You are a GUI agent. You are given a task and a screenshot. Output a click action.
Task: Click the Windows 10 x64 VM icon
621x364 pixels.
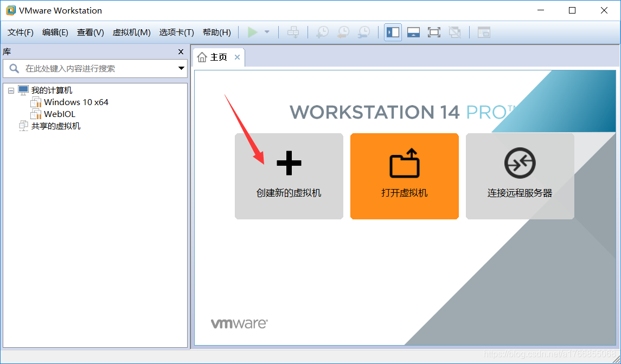(36, 102)
